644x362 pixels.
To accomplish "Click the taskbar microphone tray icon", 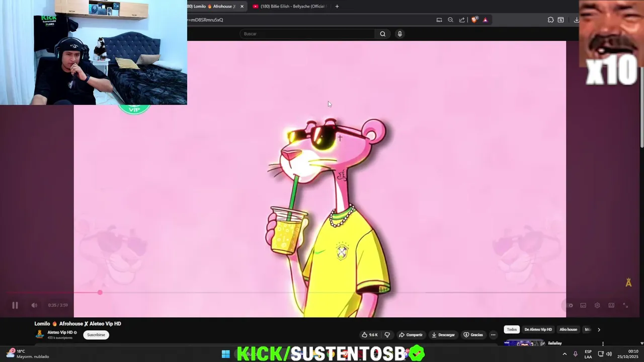I will tap(576, 354).
